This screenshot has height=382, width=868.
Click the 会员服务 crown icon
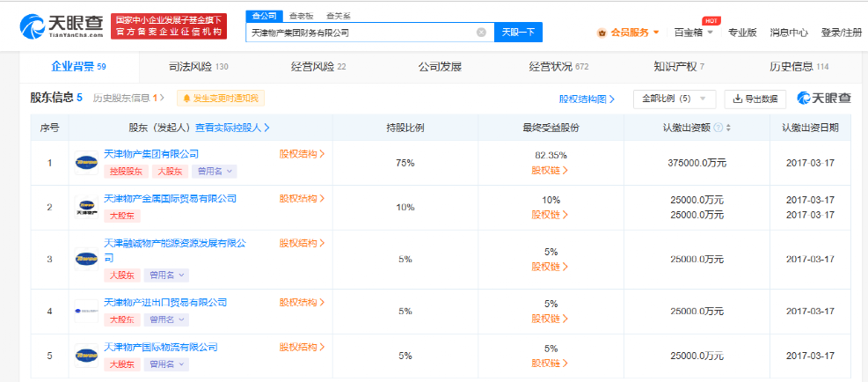602,33
